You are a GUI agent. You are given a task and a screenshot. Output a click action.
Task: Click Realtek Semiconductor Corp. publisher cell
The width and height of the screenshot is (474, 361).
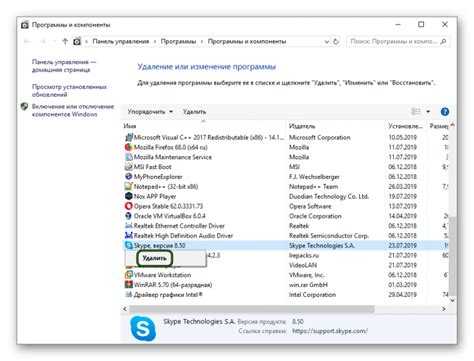pos(329,235)
